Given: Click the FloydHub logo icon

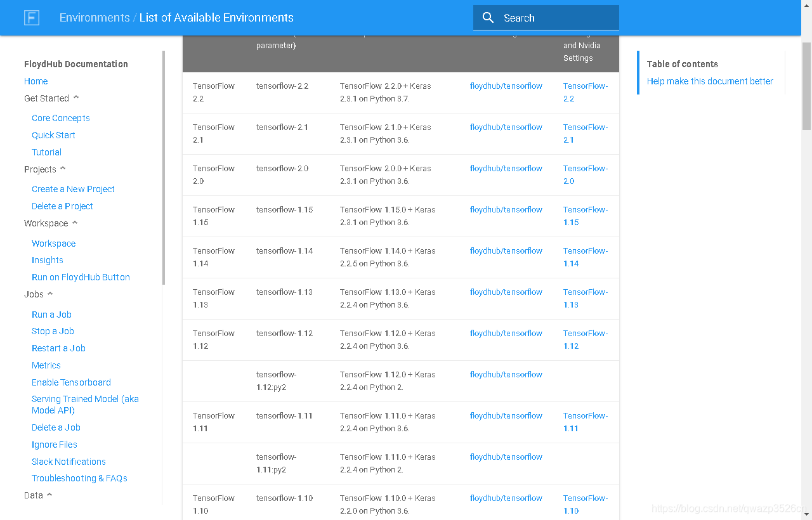Looking at the screenshot, I should (x=32, y=18).
